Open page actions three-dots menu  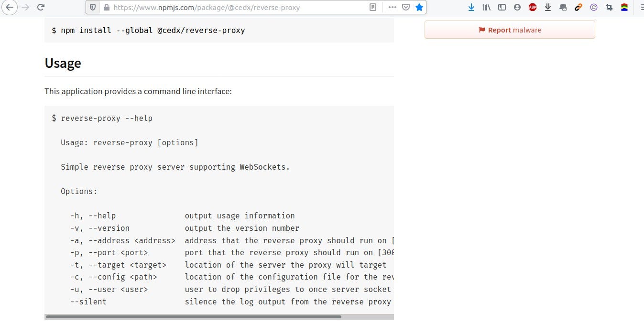392,7
